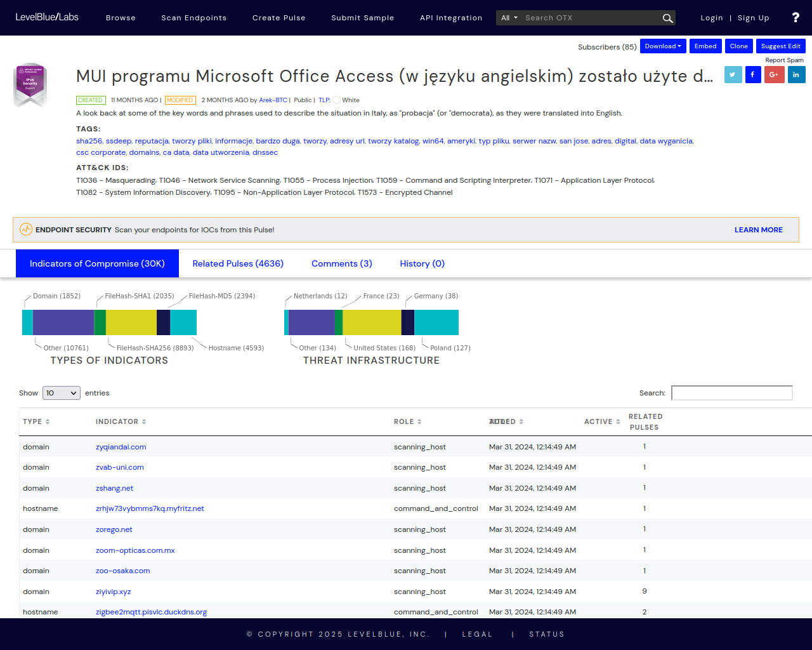The height and width of the screenshot is (650, 812).
Task: Click the Report Spam link
Action: 784,60
